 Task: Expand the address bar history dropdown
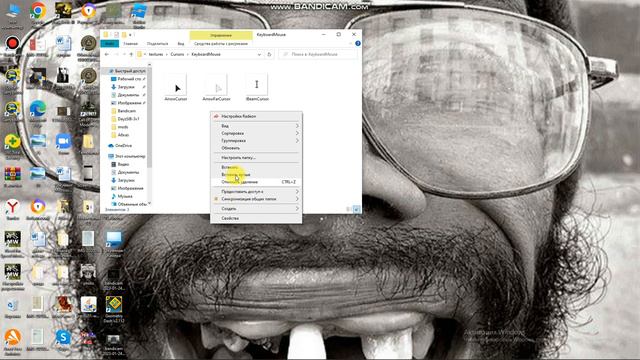pos(259,54)
